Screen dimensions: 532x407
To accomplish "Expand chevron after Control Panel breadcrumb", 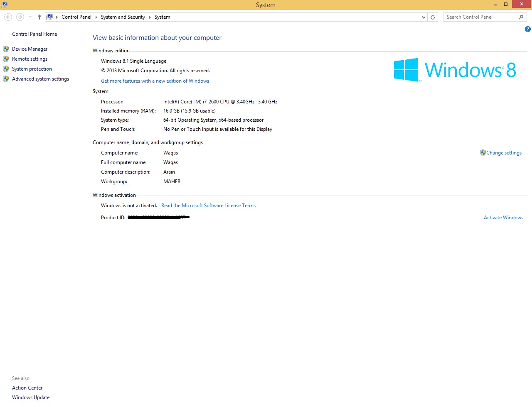I will pos(96,17).
